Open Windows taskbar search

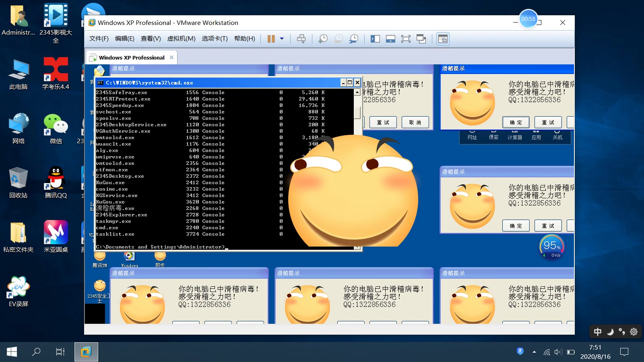36,352
